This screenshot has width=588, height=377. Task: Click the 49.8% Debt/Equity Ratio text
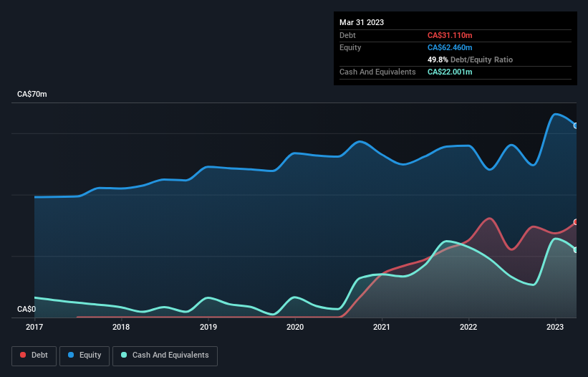[x=470, y=59]
